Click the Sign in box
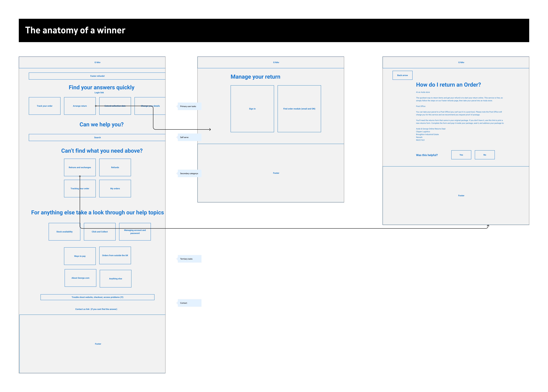This screenshot has height=392, width=548. pyautogui.click(x=252, y=109)
